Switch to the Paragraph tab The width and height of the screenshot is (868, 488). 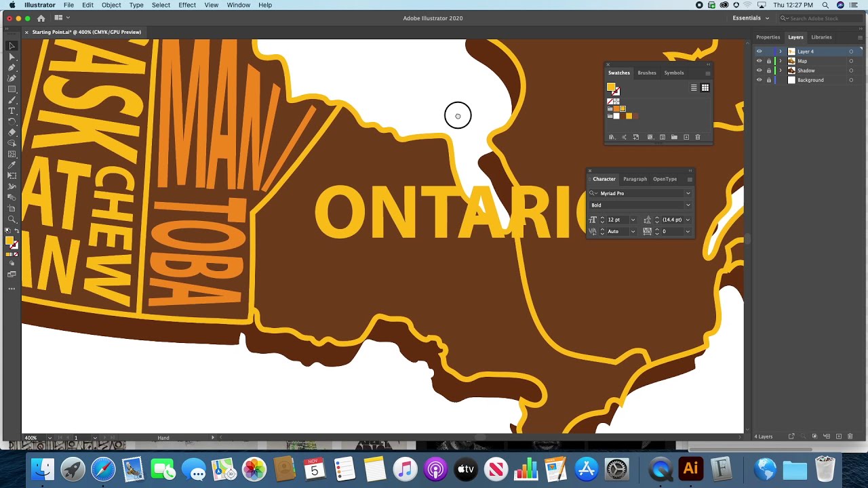635,180
